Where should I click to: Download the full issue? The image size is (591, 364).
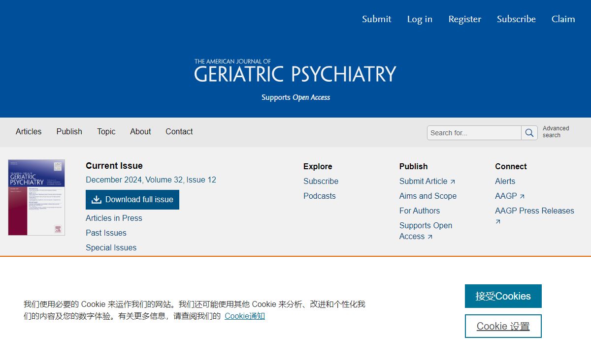(x=132, y=200)
